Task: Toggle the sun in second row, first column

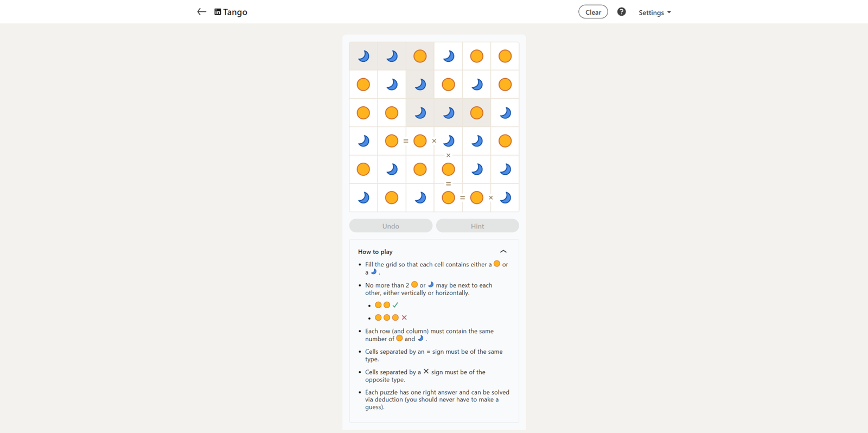Action: [x=363, y=84]
